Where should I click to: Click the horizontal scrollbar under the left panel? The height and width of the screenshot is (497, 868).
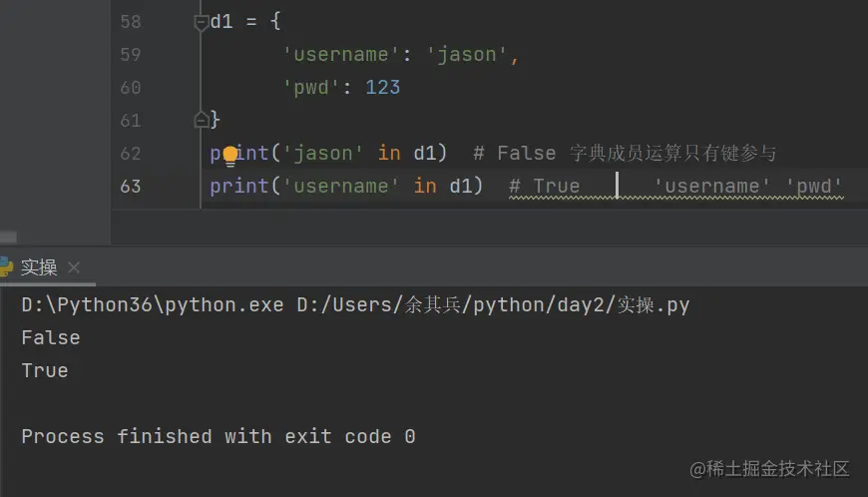tap(8, 238)
